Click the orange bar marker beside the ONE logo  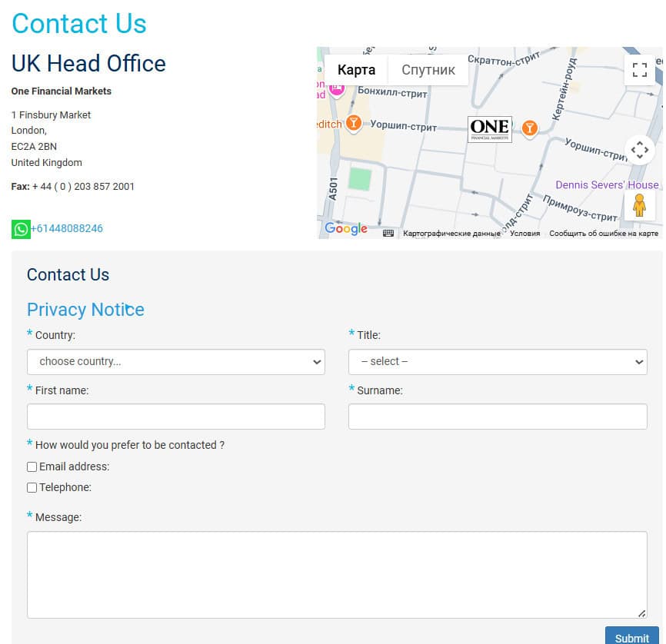(529, 128)
